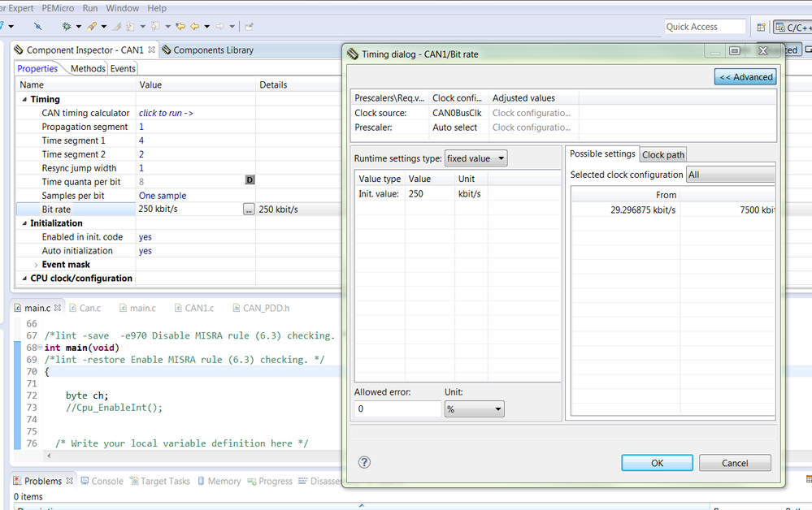Viewport: 812px width, 510px height.
Task: Click the D icon beside Time quanta per bit
Action: click(x=250, y=180)
